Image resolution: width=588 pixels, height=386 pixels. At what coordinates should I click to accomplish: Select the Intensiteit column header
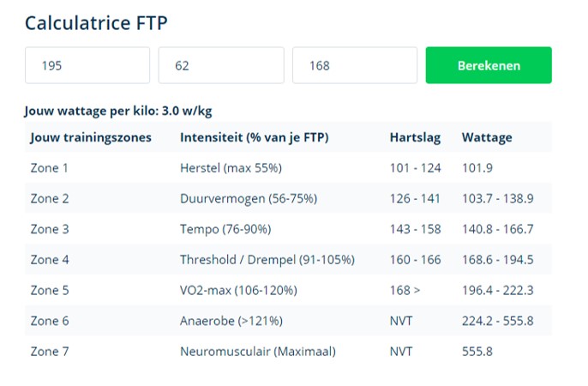(x=254, y=137)
